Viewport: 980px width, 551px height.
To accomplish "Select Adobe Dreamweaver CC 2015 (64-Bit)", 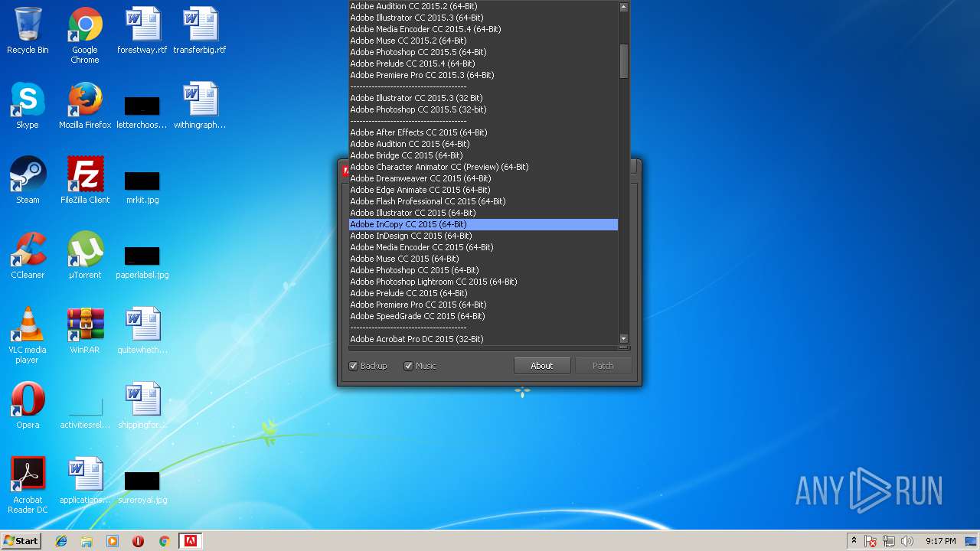I will pyautogui.click(x=483, y=178).
